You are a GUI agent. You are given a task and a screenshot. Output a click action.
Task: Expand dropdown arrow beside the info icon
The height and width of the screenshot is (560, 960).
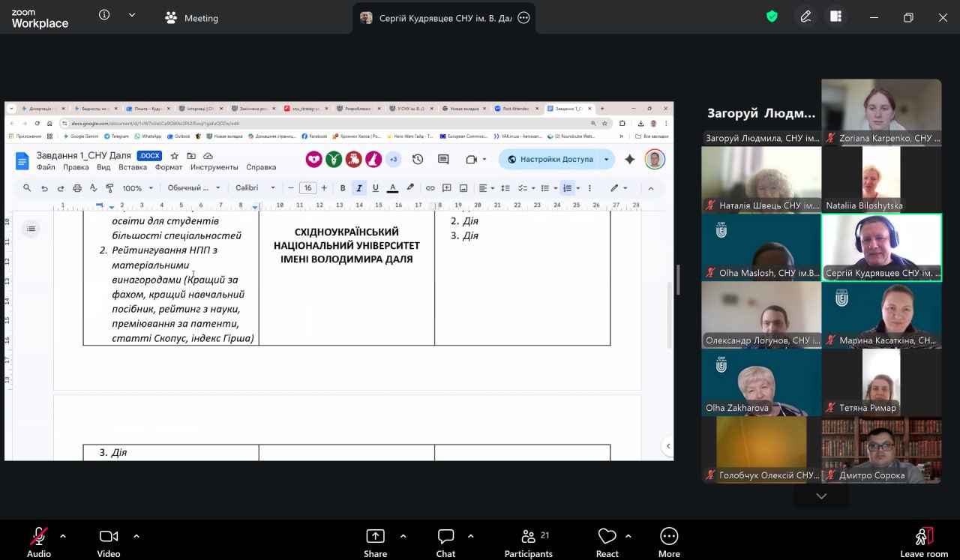pyautogui.click(x=132, y=15)
